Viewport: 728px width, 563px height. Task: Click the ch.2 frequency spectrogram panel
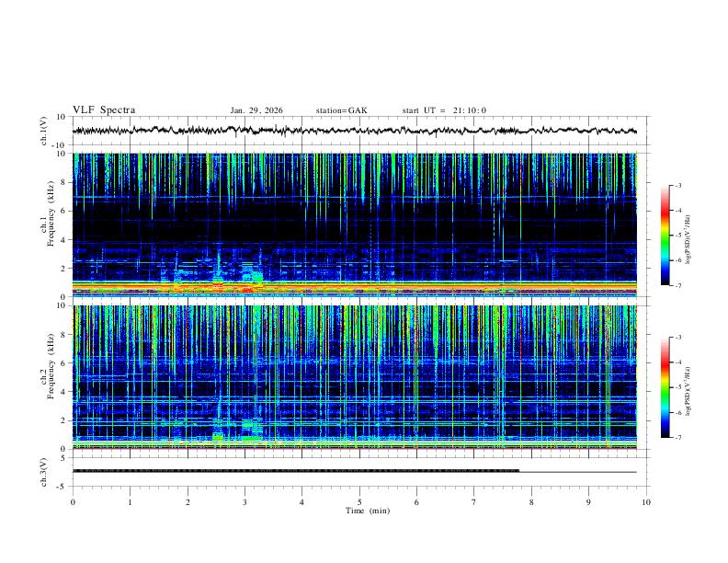point(354,377)
